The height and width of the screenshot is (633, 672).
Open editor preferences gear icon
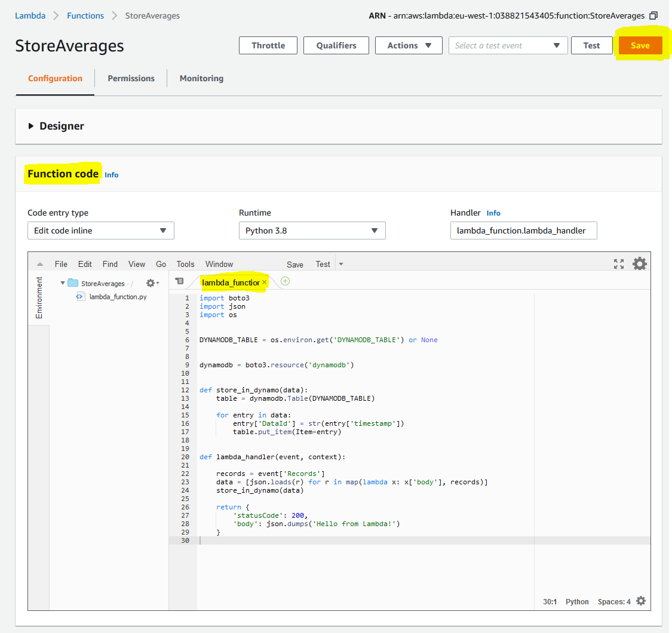[639, 263]
